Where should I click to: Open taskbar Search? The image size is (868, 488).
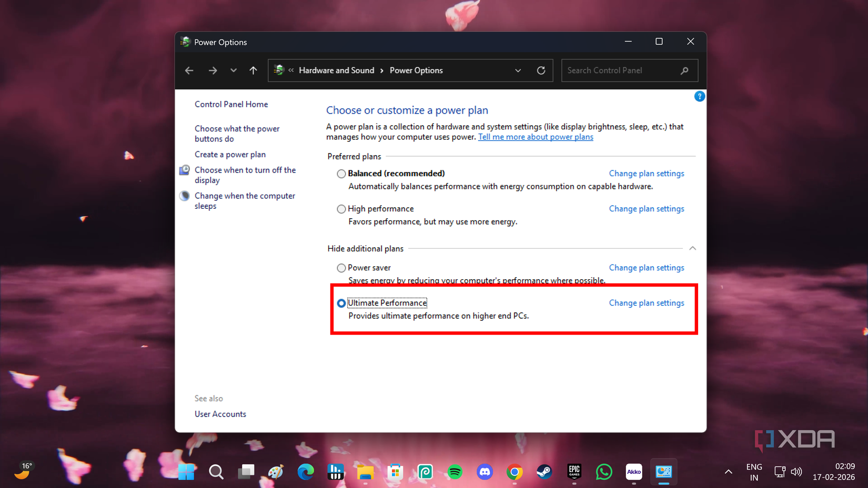point(216,472)
